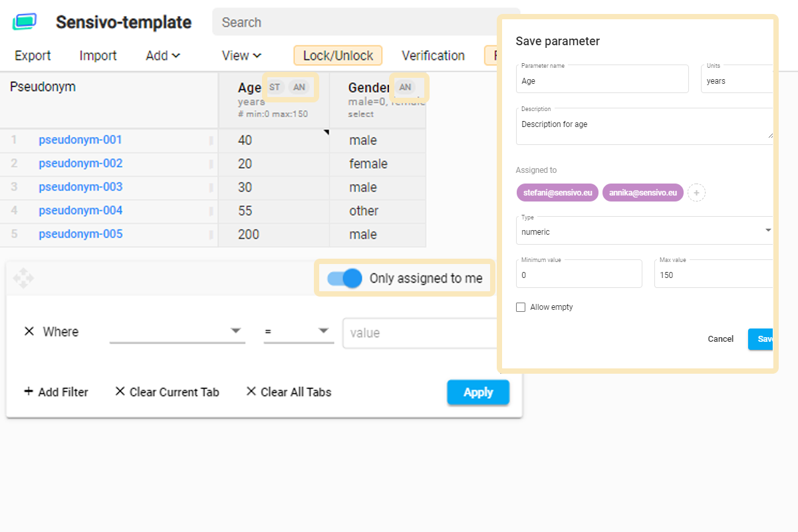This screenshot has width=798, height=532.
Task: Click the drag-move handle on the filter panel
Action: point(23,278)
